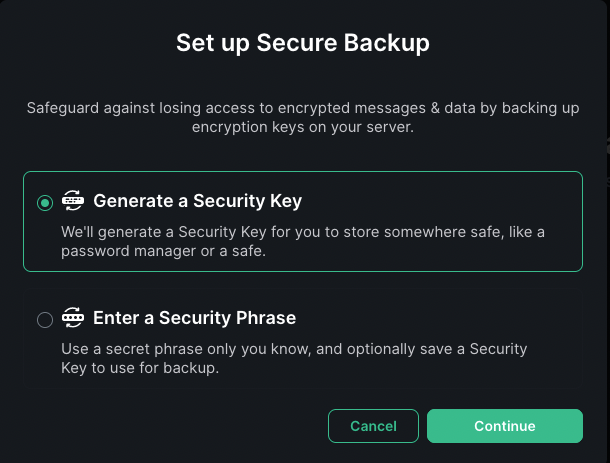Click the "Phrase" word in the second option heading

coord(266,318)
